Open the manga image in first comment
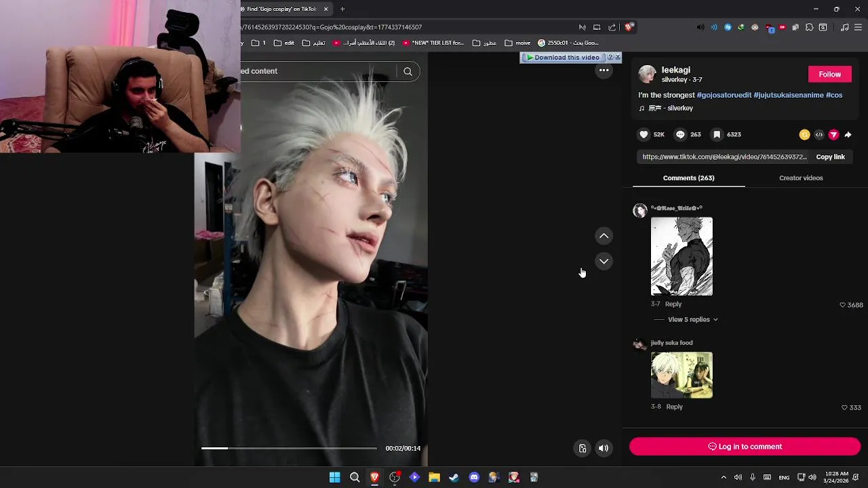The image size is (868, 488). pos(682,256)
